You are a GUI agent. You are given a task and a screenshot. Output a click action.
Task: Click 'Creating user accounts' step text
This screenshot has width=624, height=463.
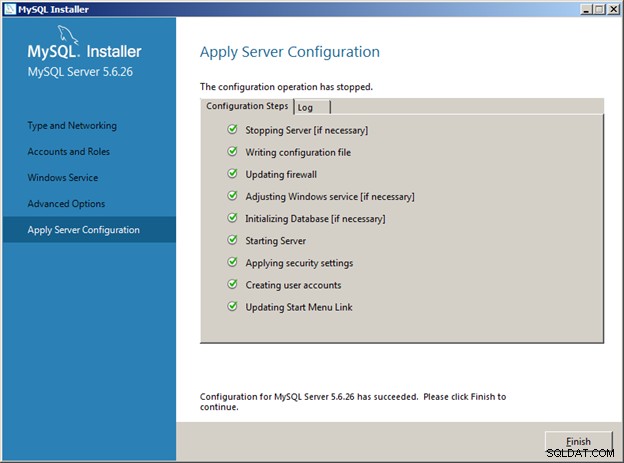tap(293, 285)
